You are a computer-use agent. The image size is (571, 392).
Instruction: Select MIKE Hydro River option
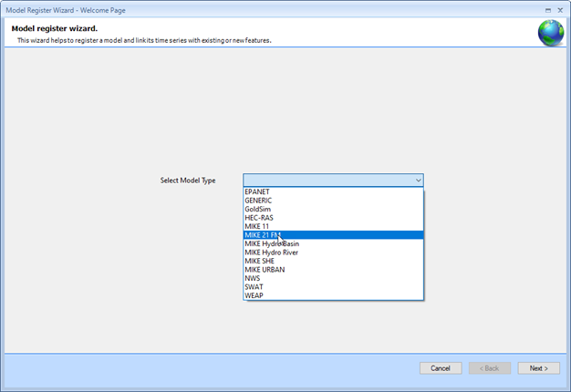click(x=333, y=253)
